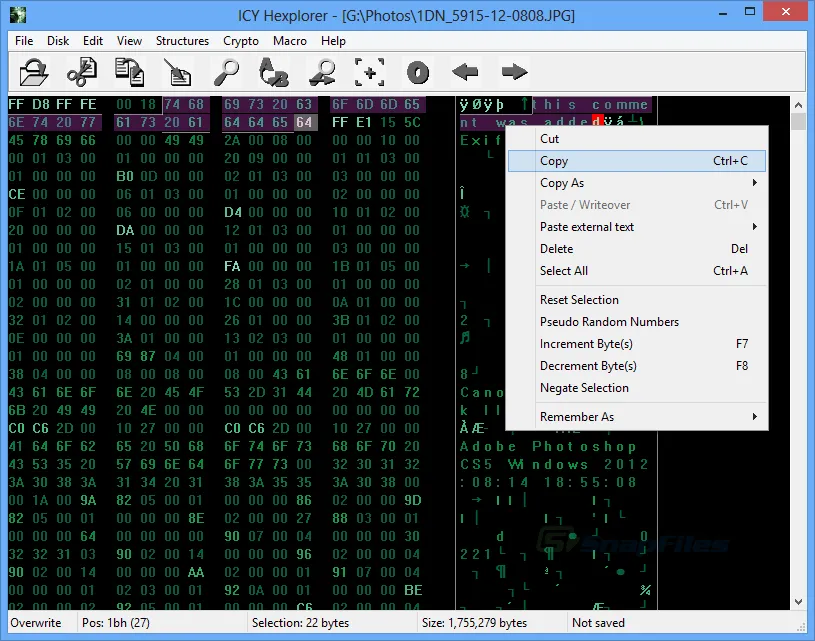Click 'Size: 1,755,279 bytes' in status bar

[x=474, y=623]
